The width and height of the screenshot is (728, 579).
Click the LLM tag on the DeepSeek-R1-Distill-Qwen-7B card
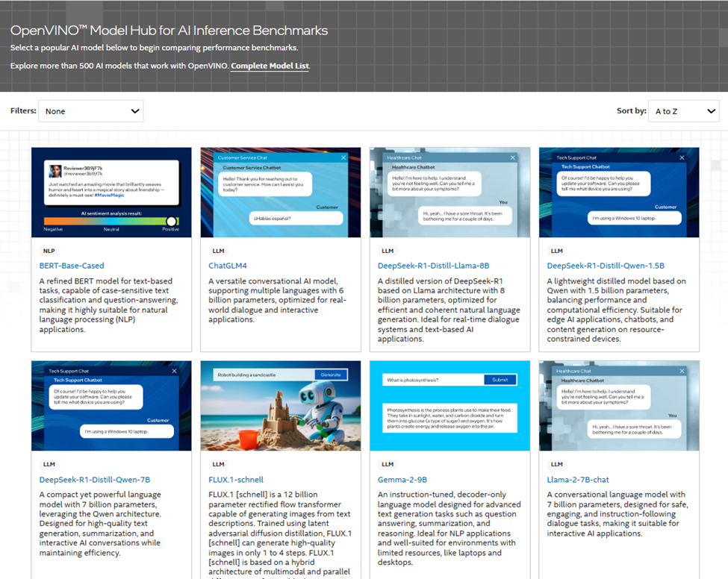pyautogui.click(x=49, y=464)
